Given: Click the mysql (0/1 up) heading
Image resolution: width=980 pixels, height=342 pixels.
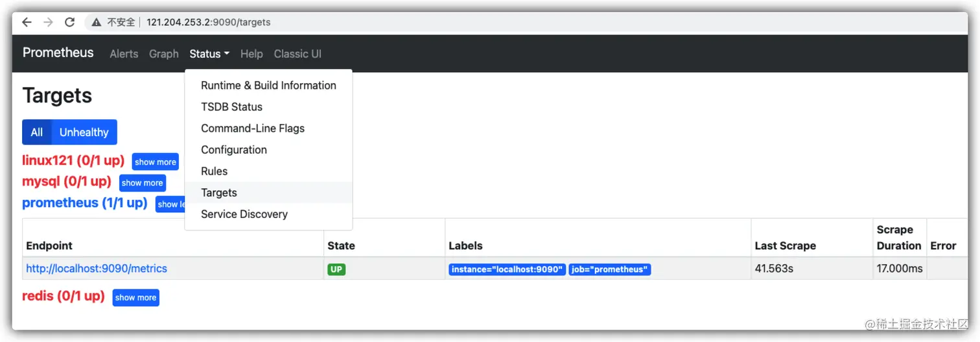Looking at the screenshot, I should click(67, 181).
